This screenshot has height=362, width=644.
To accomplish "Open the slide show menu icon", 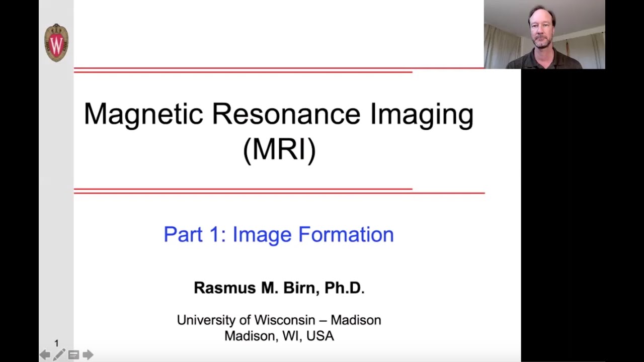I will coord(73,355).
